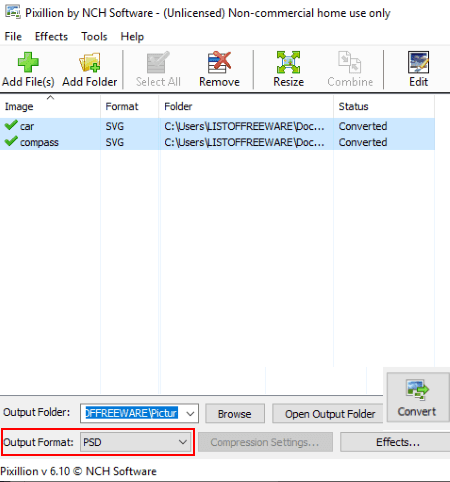The height and width of the screenshot is (482, 450).
Task: Click the Remove toolbar icon
Action: pos(219,62)
